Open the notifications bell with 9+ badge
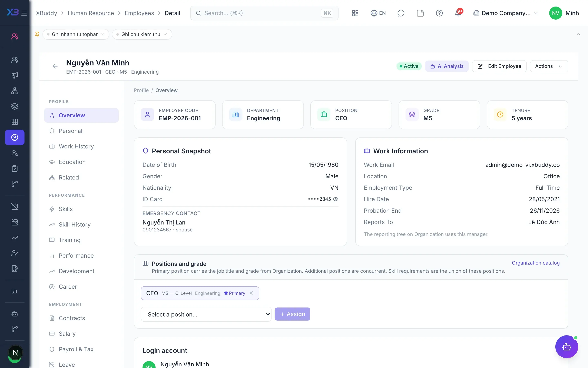The height and width of the screenshot is (368, 588). [459, 13]
